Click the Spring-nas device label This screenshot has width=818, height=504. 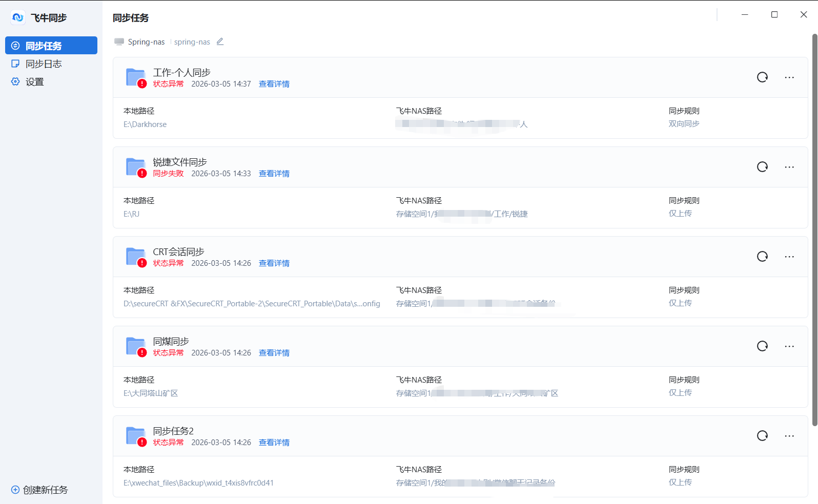146,42
